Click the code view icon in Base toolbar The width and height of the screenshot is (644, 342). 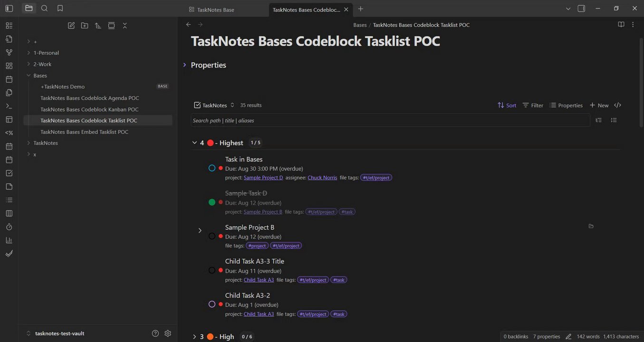point(617,105)
